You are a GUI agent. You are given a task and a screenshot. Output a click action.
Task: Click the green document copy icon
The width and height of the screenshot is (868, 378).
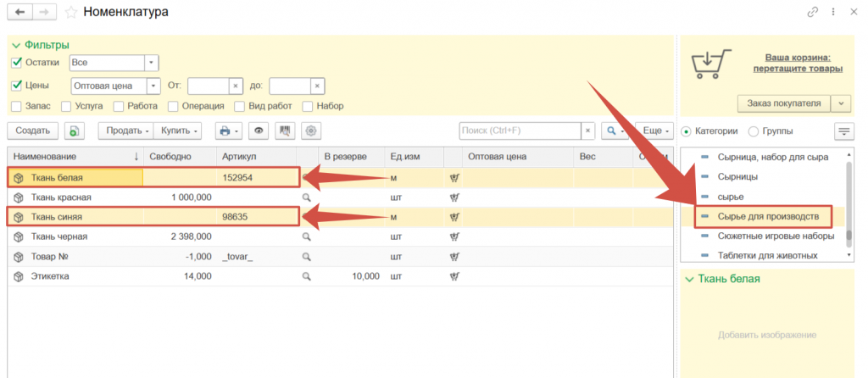75,131
